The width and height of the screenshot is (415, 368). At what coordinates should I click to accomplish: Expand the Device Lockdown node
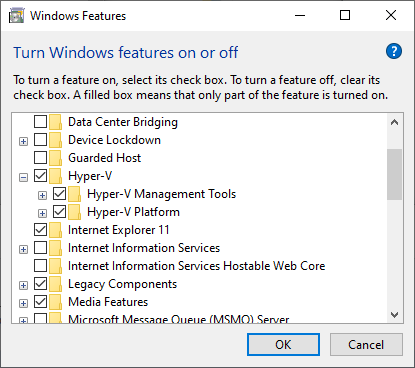coord(23,142)
